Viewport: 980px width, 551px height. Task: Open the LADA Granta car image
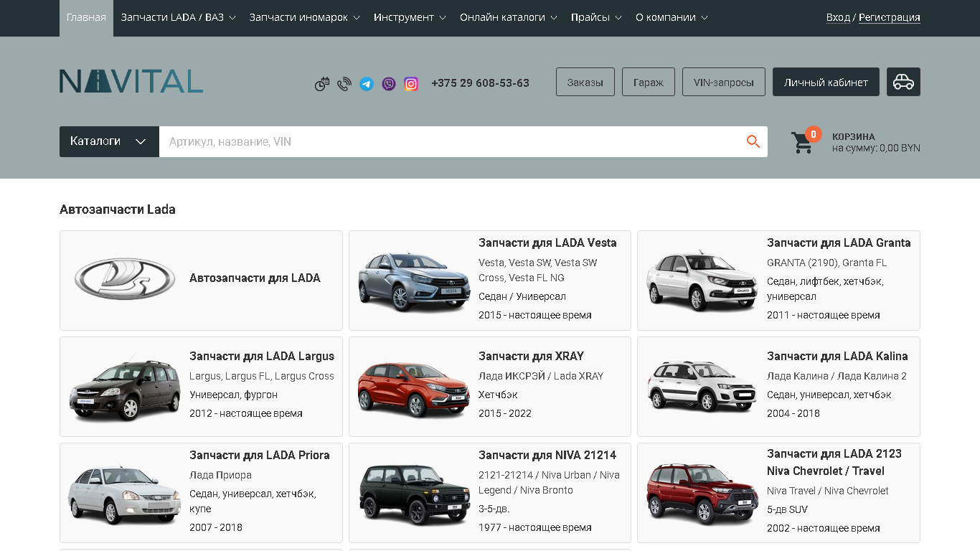click(702, 281)
